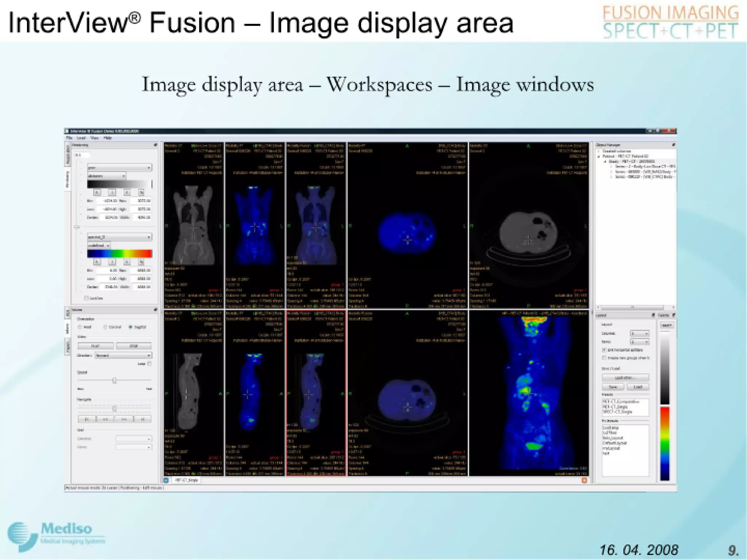Click third icon button under spectral gradient
The width and height of the screenshot is (747, 560).
pyautogui.click(x=127, y=262)
